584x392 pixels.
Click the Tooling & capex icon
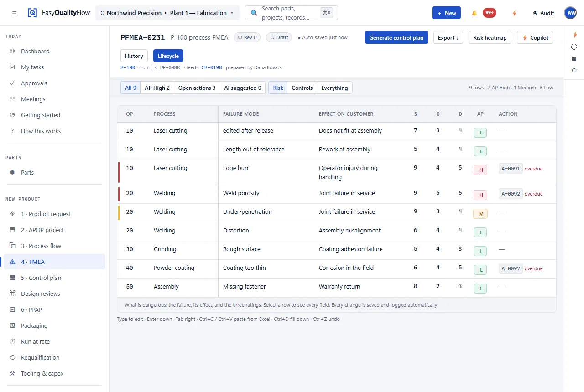coord(12,374)
